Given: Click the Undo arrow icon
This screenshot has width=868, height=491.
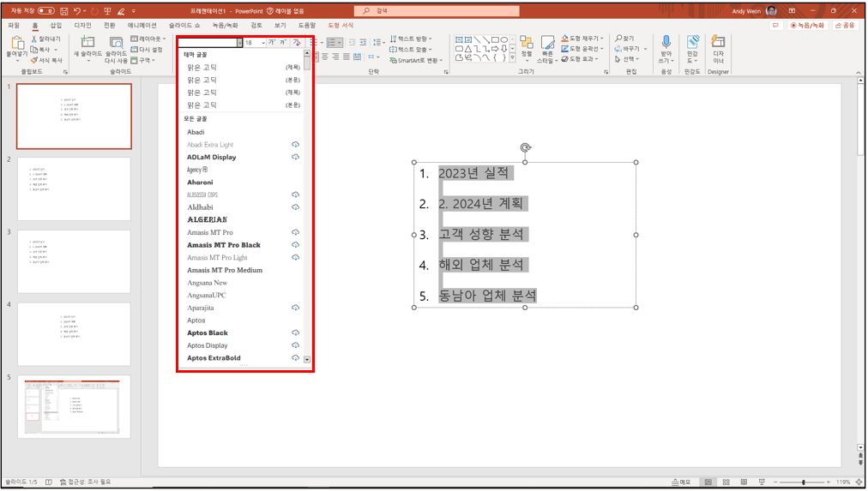Looking at the screenshot, I should [x=77, y=10].
